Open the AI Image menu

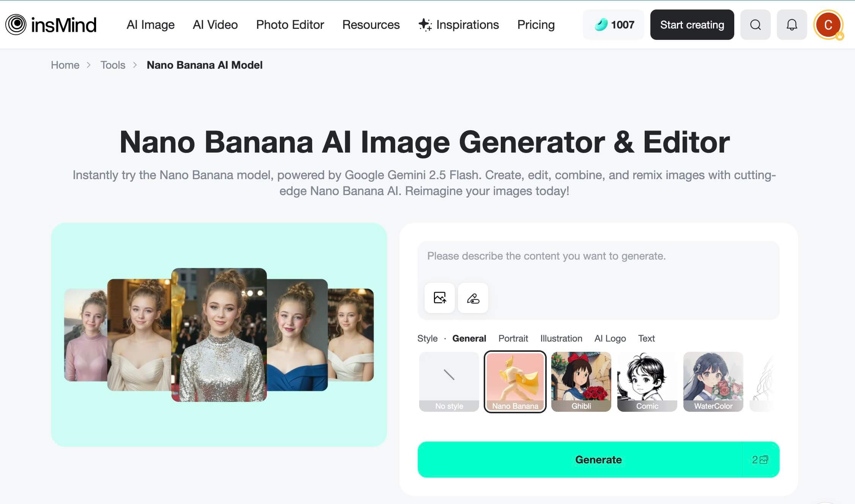[150, 25]
